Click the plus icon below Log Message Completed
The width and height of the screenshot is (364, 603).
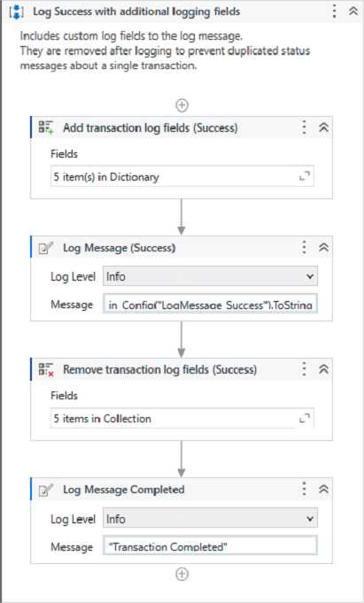[x=182, y=574]
